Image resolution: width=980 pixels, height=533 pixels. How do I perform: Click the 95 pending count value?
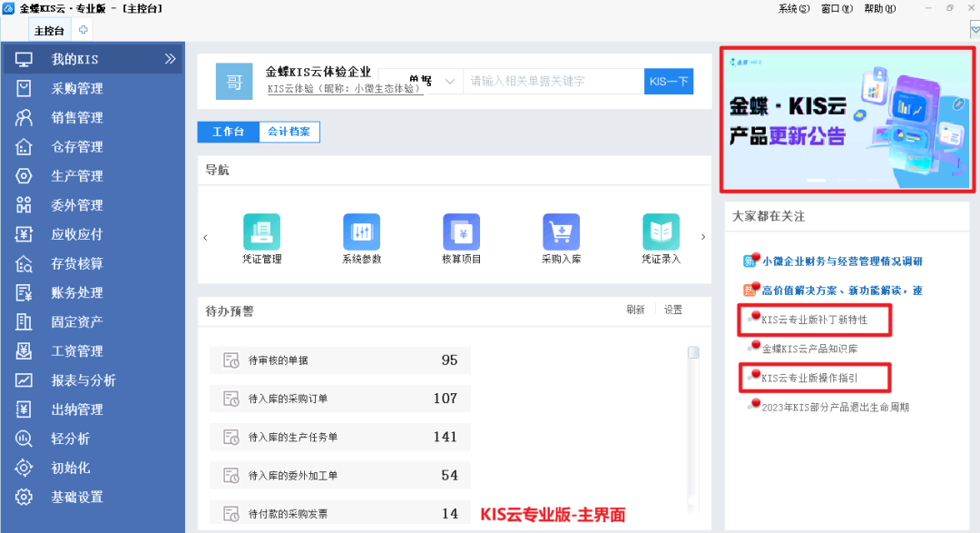pos(449,360)
